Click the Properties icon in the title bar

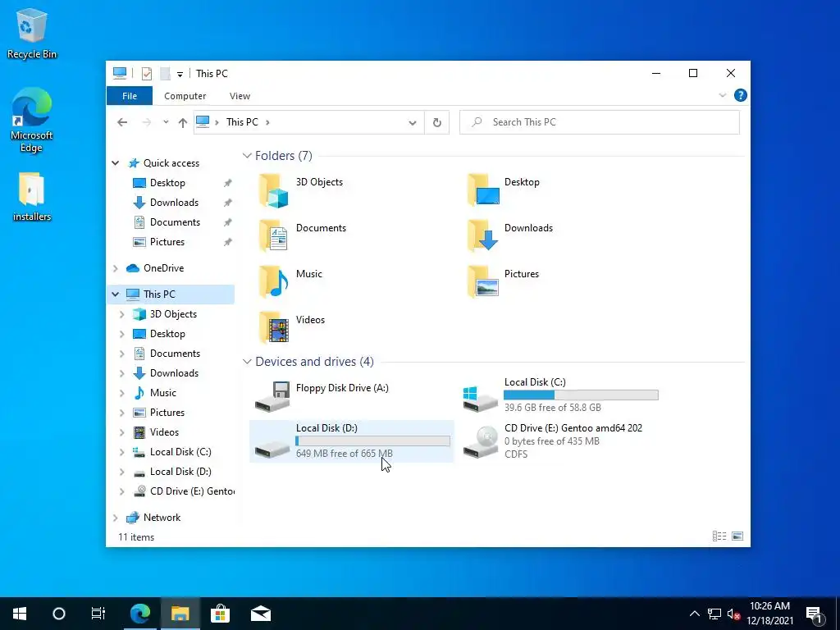click(x=147, y=73)
